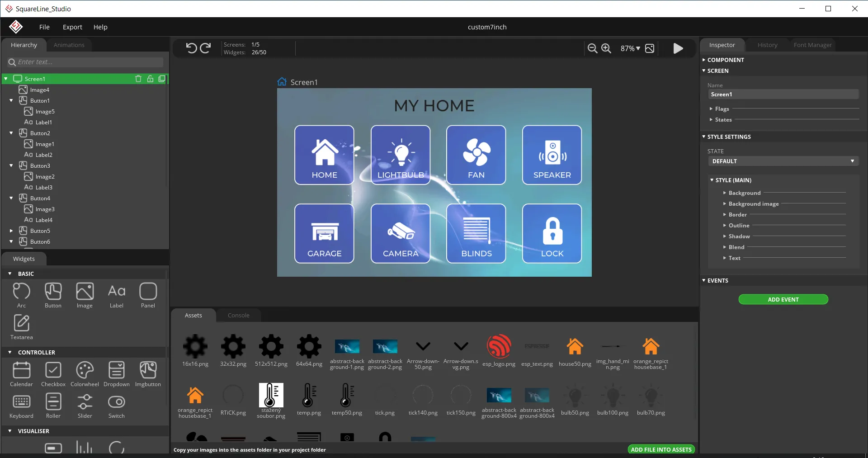This screenshot has height=458, width=868.
Task: Toggle the lock icon on Screen1
Action: 150,79
